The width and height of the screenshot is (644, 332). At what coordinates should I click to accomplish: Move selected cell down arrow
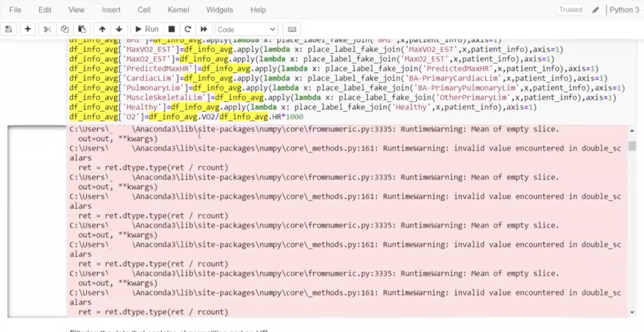(x=119, y=29)
